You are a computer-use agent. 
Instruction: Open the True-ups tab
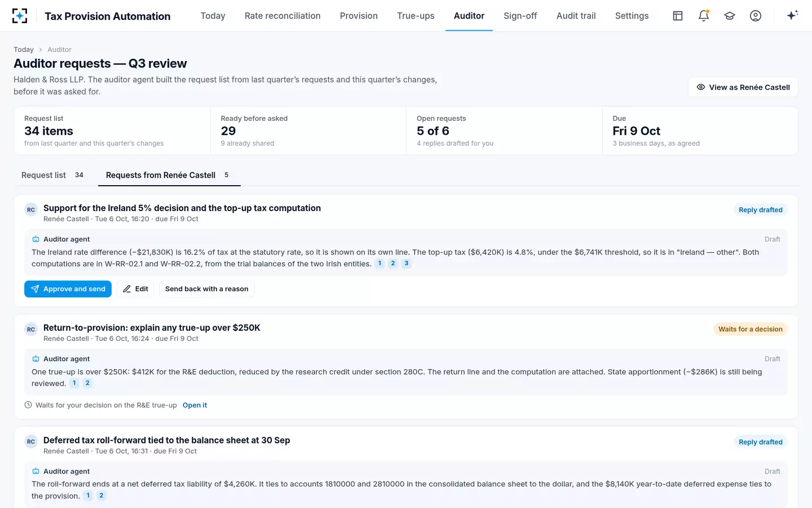[x=416, y=16]
